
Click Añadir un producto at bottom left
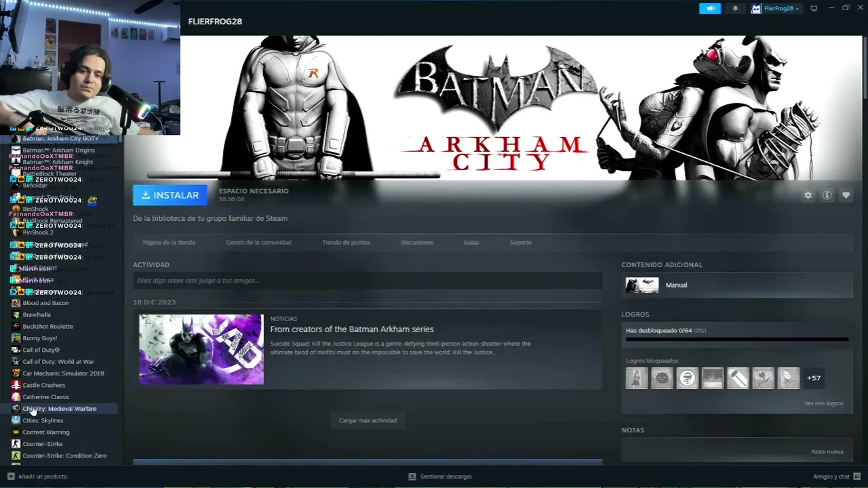pos(37,476)
